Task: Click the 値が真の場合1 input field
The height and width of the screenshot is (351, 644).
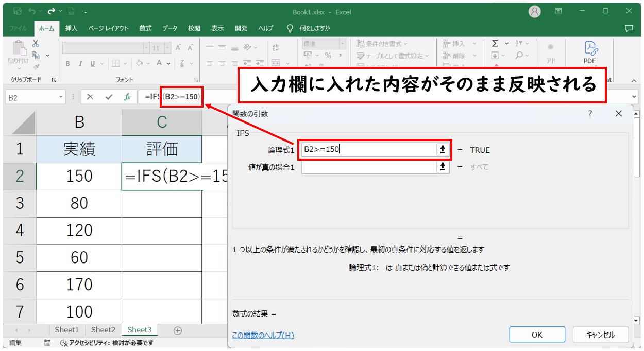Action: [369, 167]
